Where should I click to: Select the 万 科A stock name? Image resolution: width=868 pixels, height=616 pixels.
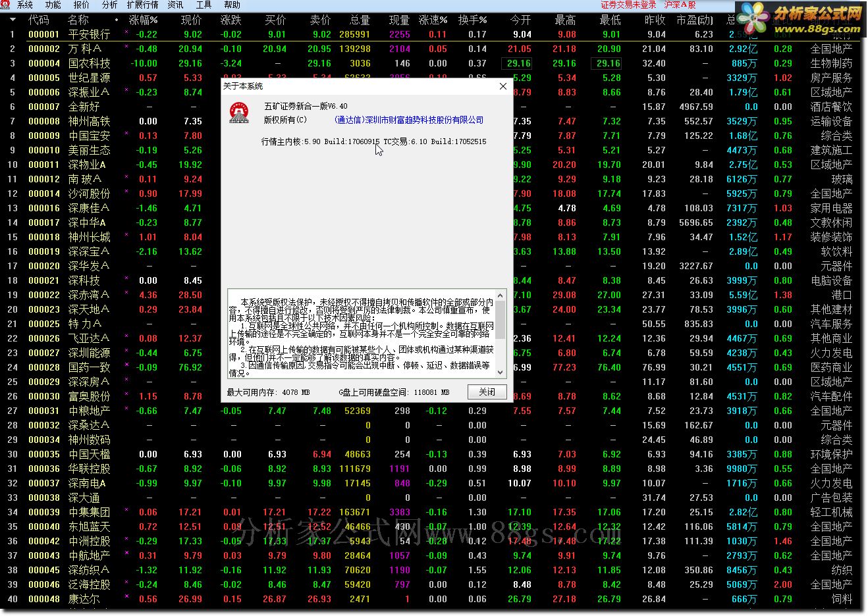[85, 49]
